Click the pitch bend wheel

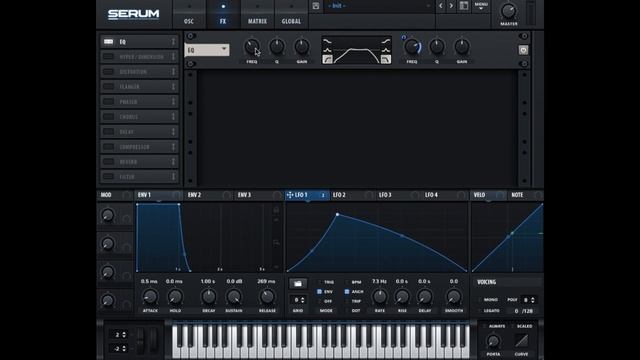pos(140,340)
